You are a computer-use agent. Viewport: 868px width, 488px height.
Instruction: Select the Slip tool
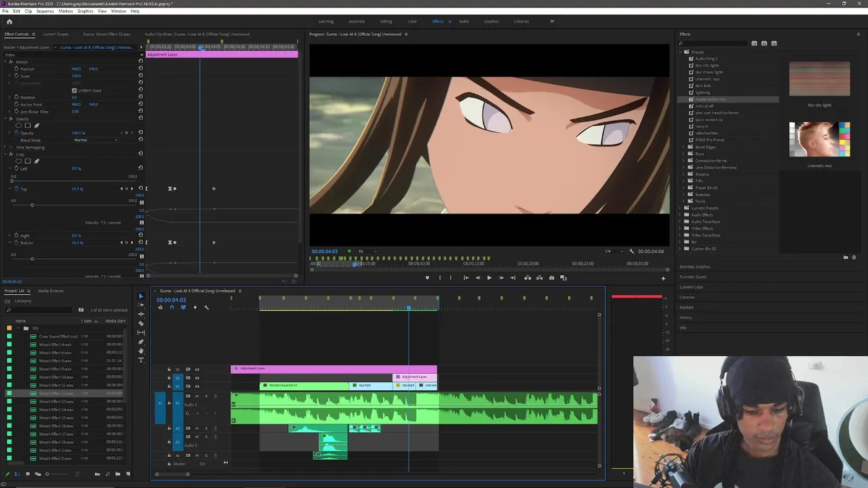coord(141,332)
